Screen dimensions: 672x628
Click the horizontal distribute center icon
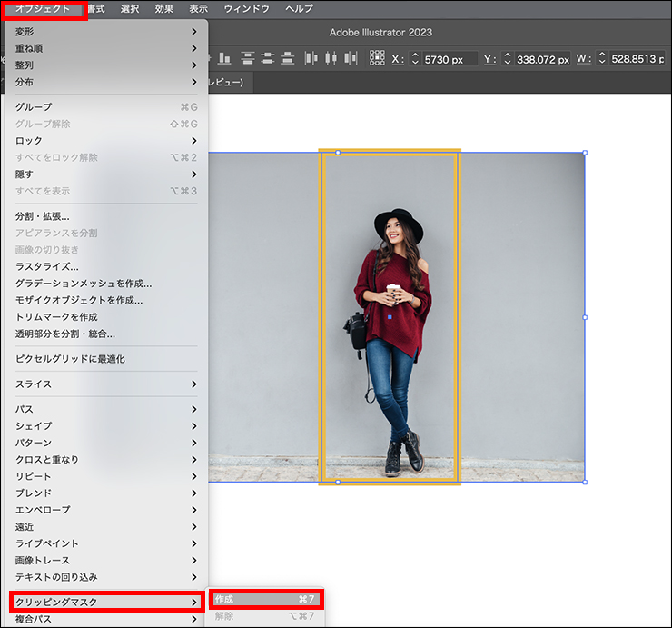pyautogui.click(x=331, y=58)
